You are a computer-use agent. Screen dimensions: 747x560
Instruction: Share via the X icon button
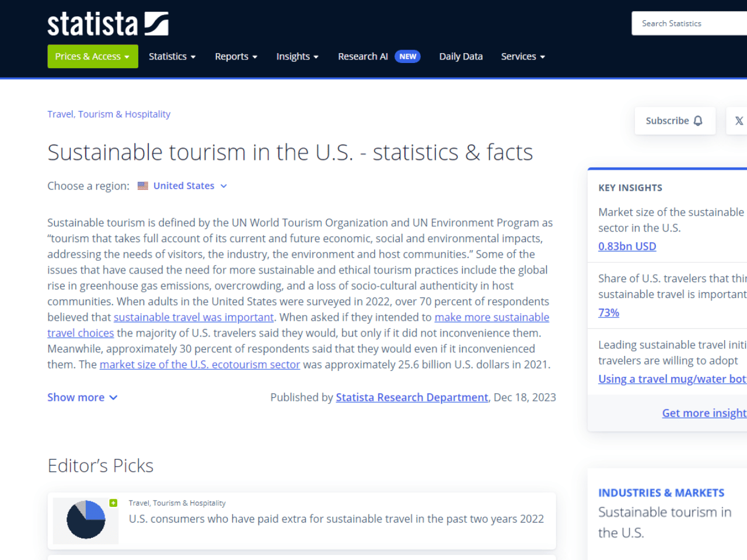tap(739, 121)
